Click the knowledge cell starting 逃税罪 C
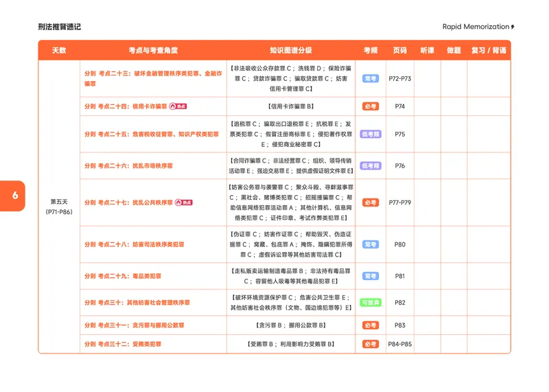Viewport: 549px width, 392px height. point(290,134)
